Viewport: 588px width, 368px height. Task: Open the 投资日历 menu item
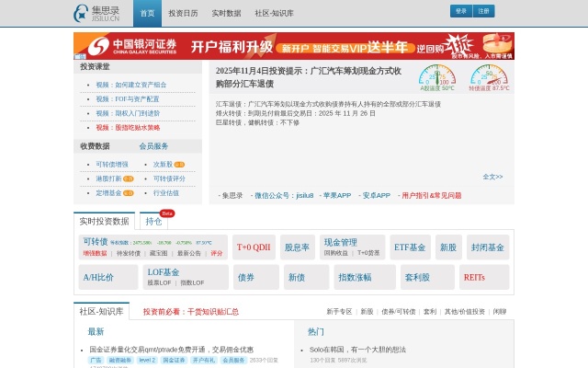tap(183, 14)
